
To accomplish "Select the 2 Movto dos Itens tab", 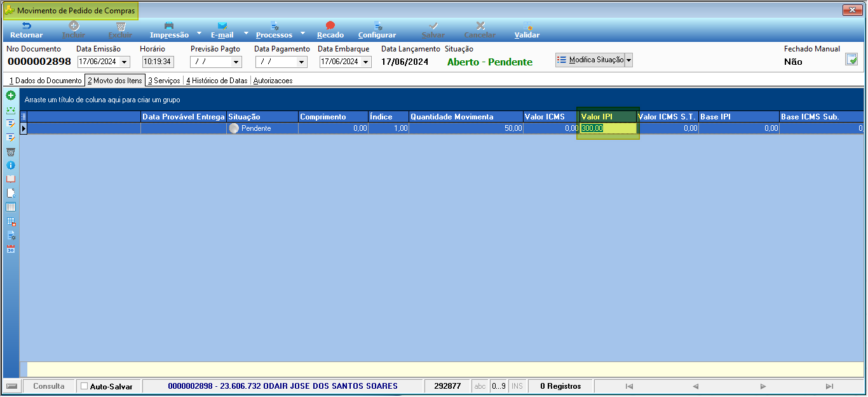I will 115,81.
